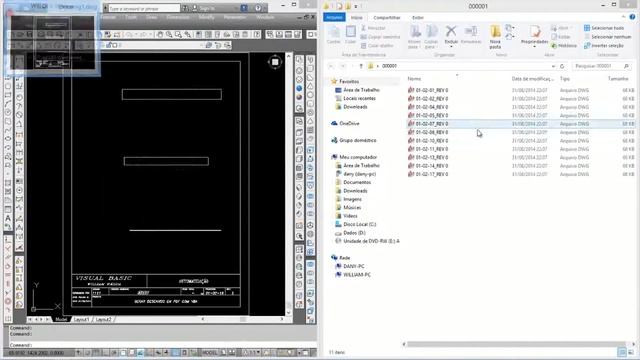Image resolution: width=640 pixels, height=360 pixels.
Task: Select the Pan hand tool in AutoCAD toolbar
Action: (x=160, y=35)
